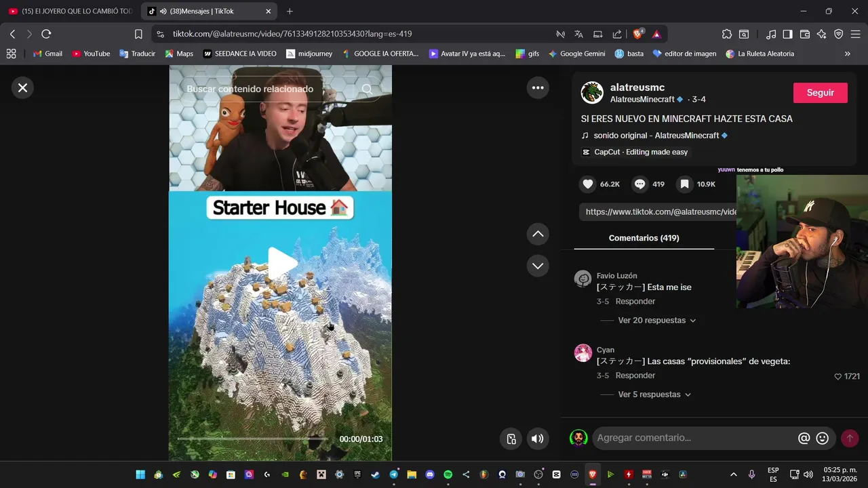Show hidden system tray icons chevron
Viewport: 868px width, 488px height.
[x=733, y=474]
